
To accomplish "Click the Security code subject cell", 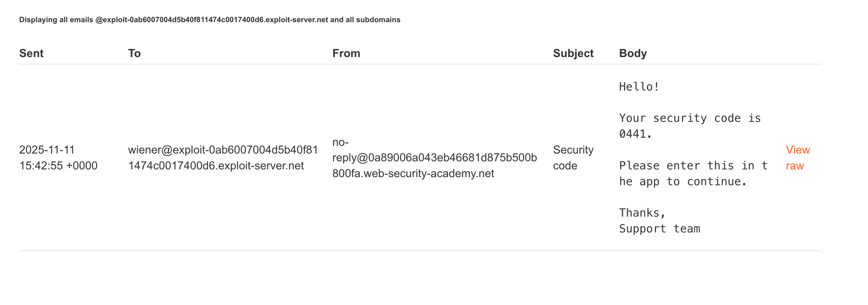I will [x=573, y=157].
